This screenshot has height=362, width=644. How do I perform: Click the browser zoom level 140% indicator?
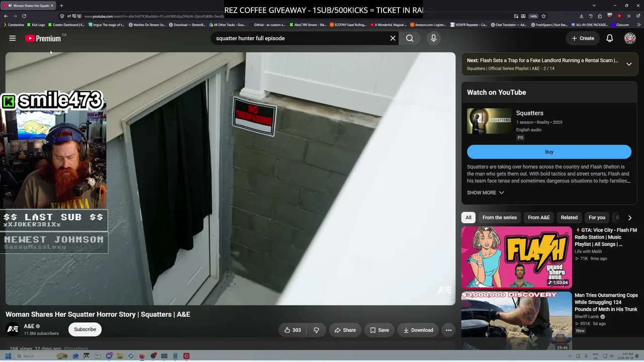(533, 16)
